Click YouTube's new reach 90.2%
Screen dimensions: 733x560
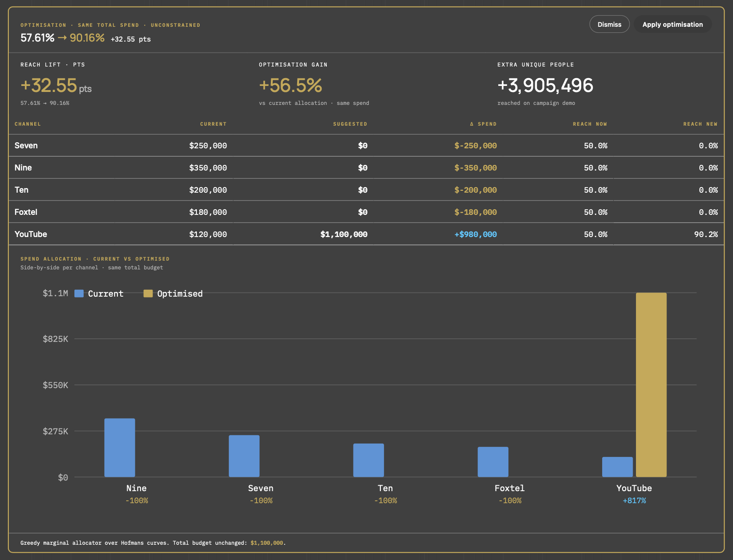tap(706, 234)
